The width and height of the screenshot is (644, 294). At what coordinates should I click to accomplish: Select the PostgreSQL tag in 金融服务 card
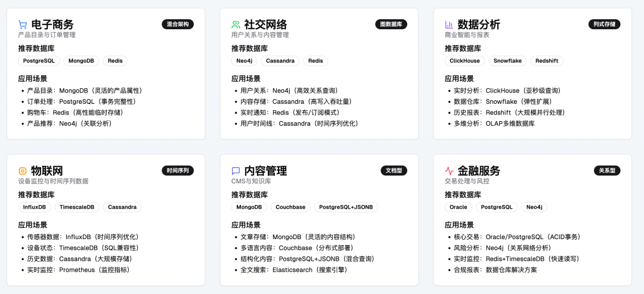497,207
